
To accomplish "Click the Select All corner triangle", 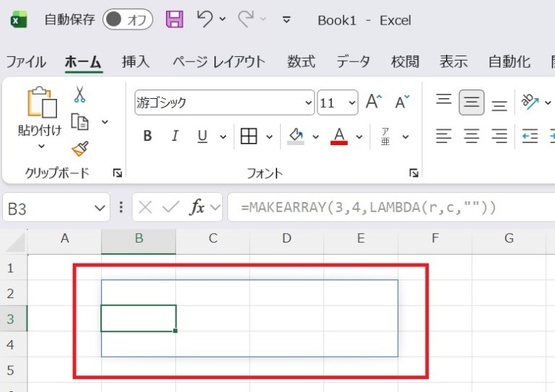I will coord(15,243).
